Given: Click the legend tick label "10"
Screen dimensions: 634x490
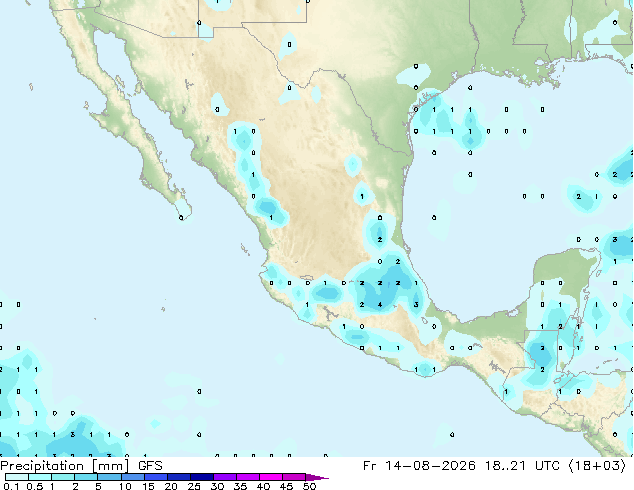Looking at the screenshot, I should 125,486.
